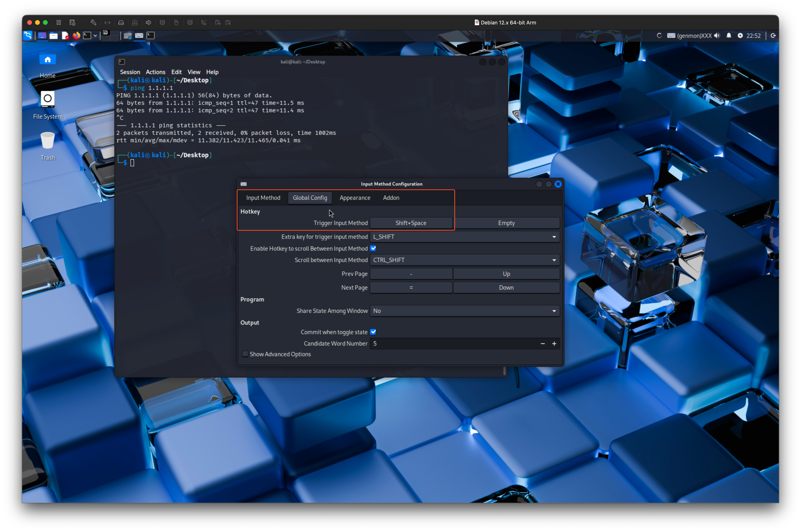Click the Shift+Space trigger hotkey button

(411, 223)
